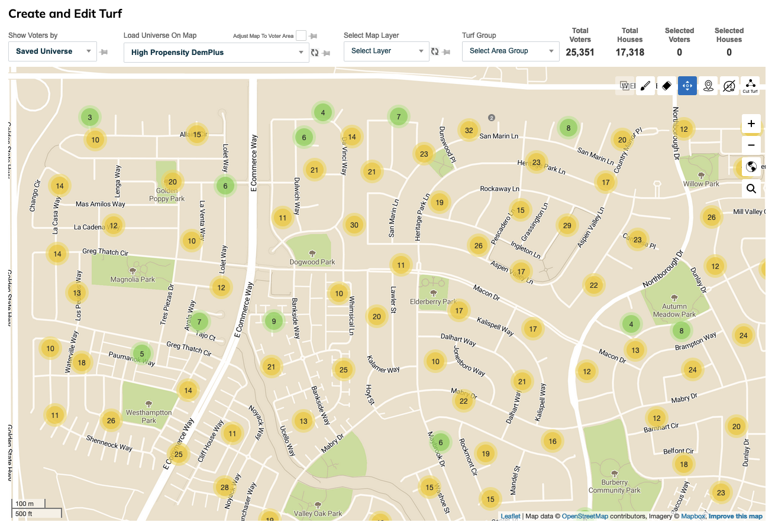
Task: Click the Westhamptton Park label
Action: (x=149, y=417)
